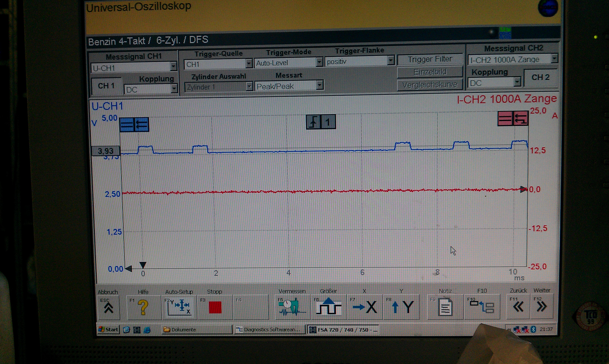Toggle the CH 2 channel button
The height and width of the screenshot is (364, 609).
pos(540,78)
